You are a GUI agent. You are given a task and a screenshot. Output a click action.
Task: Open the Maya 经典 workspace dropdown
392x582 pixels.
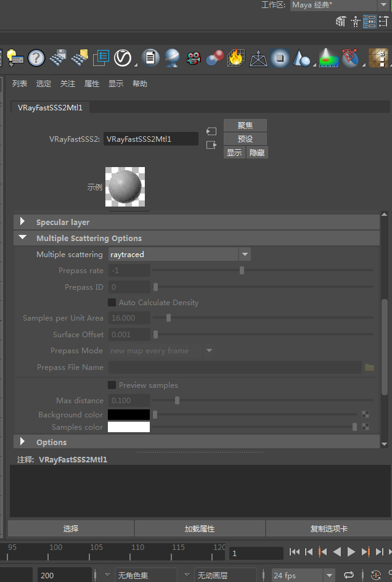coord(339,5)
